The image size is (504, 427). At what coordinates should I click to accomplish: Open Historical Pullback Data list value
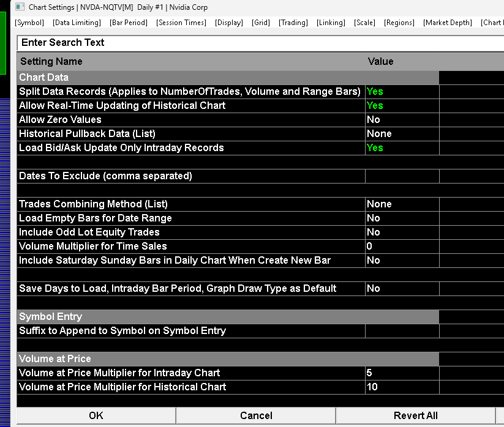[x=402, y=133]
